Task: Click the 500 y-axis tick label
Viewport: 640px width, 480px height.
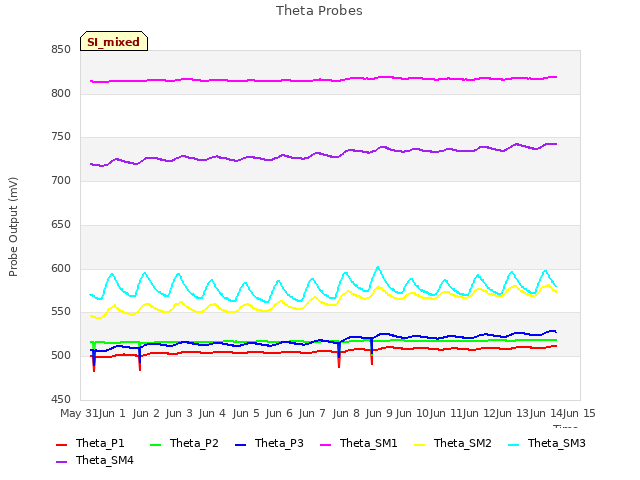Action: (61, 356)
